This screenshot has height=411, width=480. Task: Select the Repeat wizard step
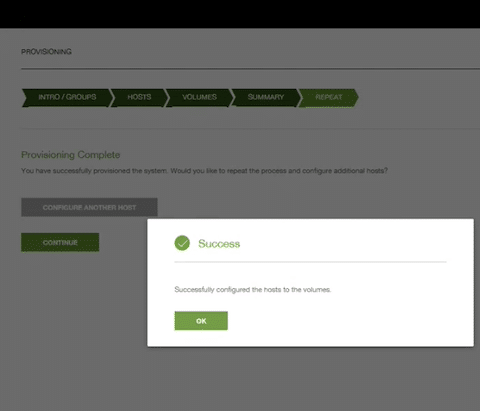click(329, 97)
